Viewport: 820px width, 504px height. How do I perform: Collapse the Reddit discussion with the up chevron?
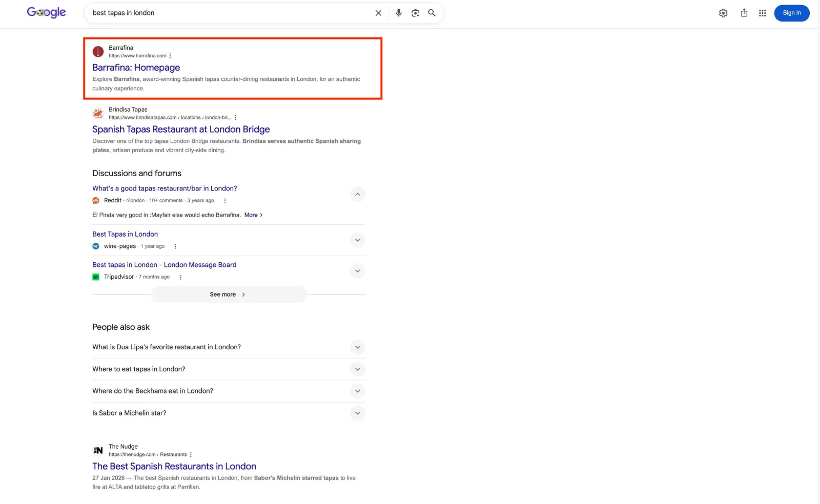point(357,194)
